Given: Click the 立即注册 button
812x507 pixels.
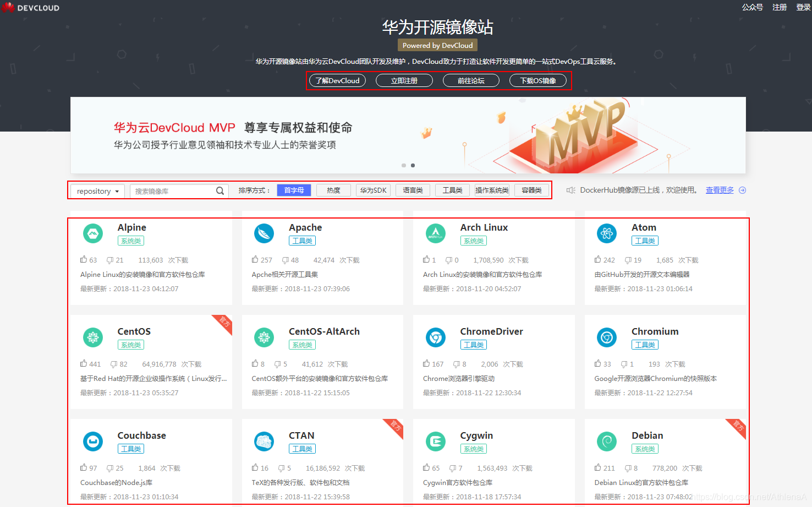Looking at the screenshot, I should [x=404, y=80].
